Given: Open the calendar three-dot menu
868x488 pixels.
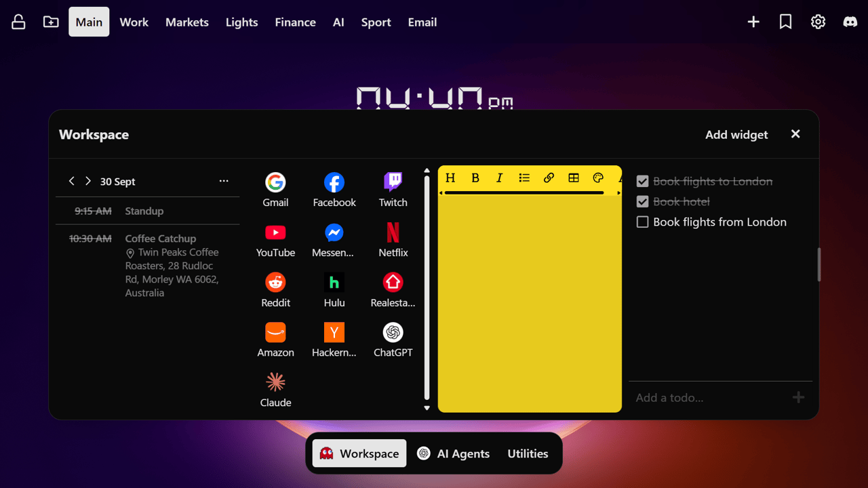Looking at the screenshot, I should 224,181.
